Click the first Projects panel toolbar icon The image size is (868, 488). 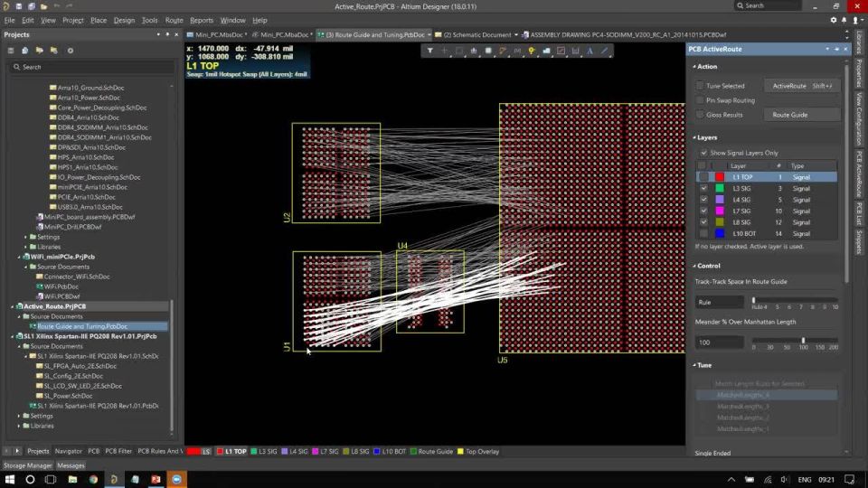(x=11, y=51)
